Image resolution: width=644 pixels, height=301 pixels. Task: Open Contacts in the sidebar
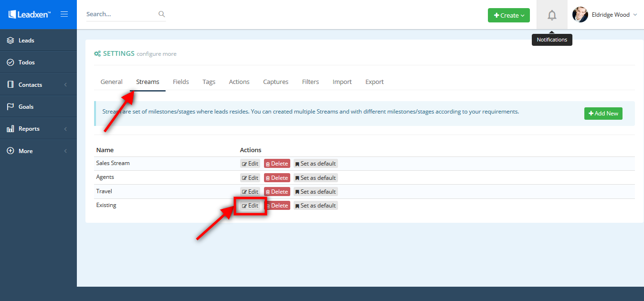[38, 84]
